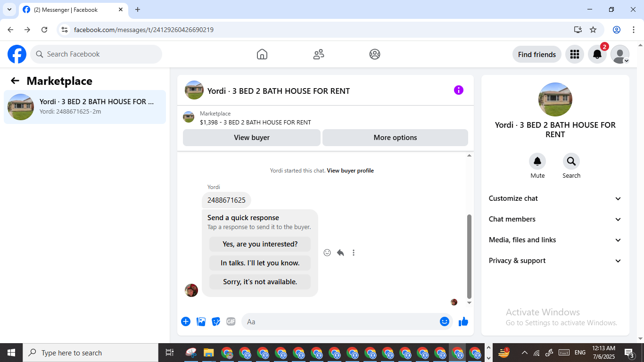Screen dimensions: 644x362
Task: Expand the Chat members section
Action: [x=555, y=219]
